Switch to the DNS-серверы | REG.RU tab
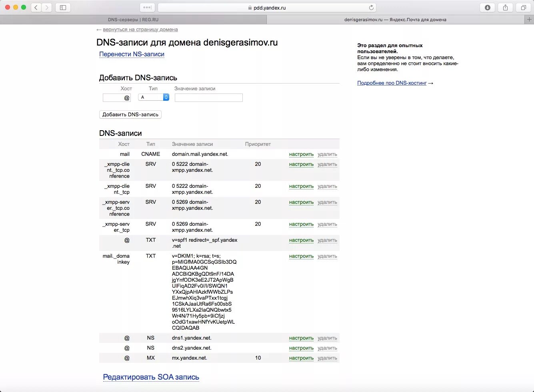Screen dimensions: 534x392 pos(133,20)
